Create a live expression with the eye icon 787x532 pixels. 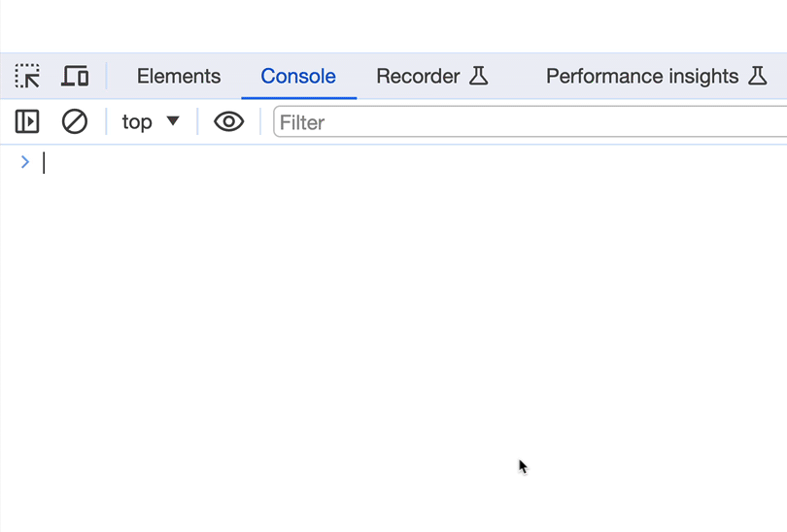228,121
